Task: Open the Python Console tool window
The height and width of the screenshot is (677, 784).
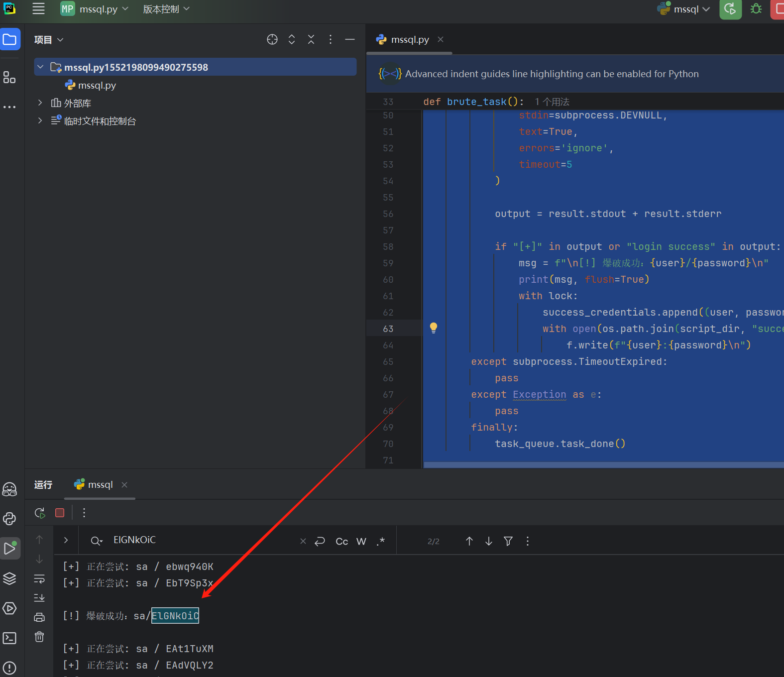Action: coord(9,519)
